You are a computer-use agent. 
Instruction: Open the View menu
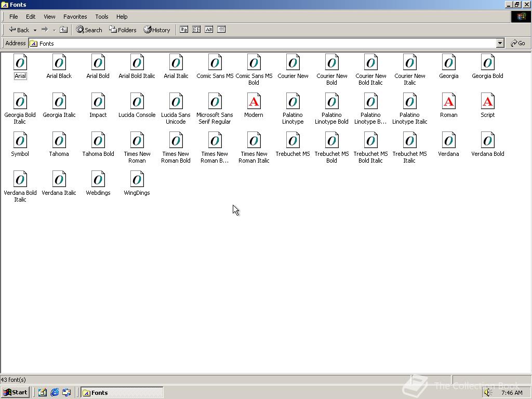click(49, 17)
